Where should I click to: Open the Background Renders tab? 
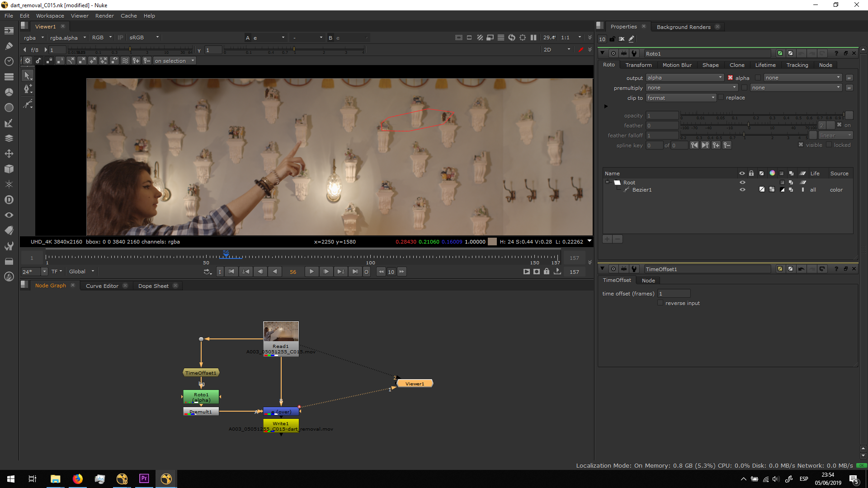coord(683,27)
